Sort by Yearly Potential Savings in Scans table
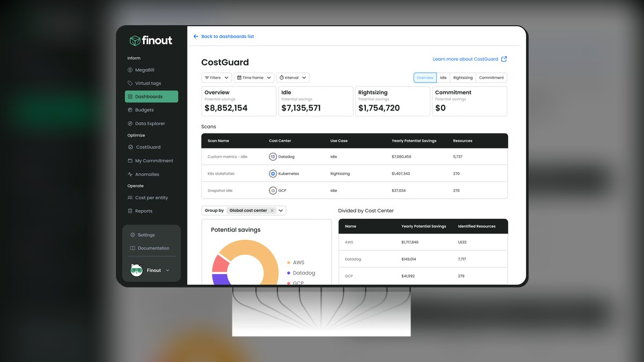644x362 pixels. coord(414,141)
